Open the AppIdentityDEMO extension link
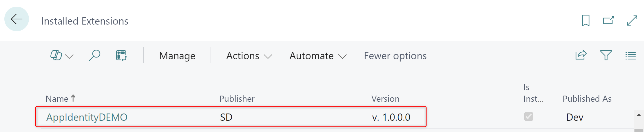Viewport: 644px width, 132px height. pyautogui.click(x=87, y=117)
